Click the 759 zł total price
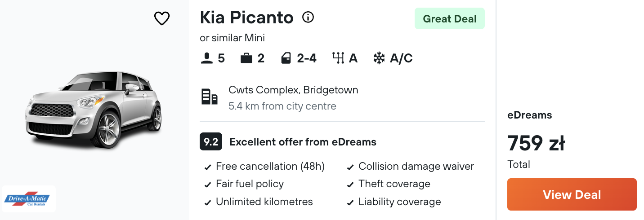This screenshot has width=644, height=220. (x=536, y=144)
